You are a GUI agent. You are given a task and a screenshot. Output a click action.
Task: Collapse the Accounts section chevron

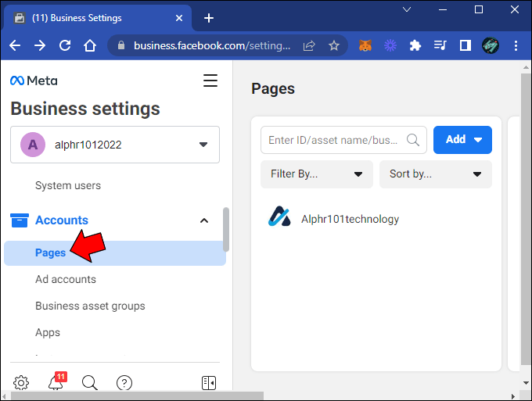click(x=204, y=220)
